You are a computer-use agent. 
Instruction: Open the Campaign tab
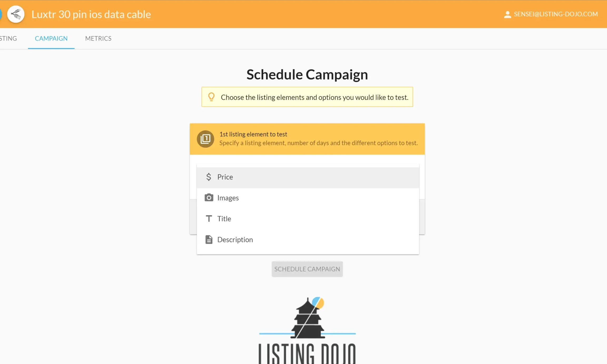(51, 38)
